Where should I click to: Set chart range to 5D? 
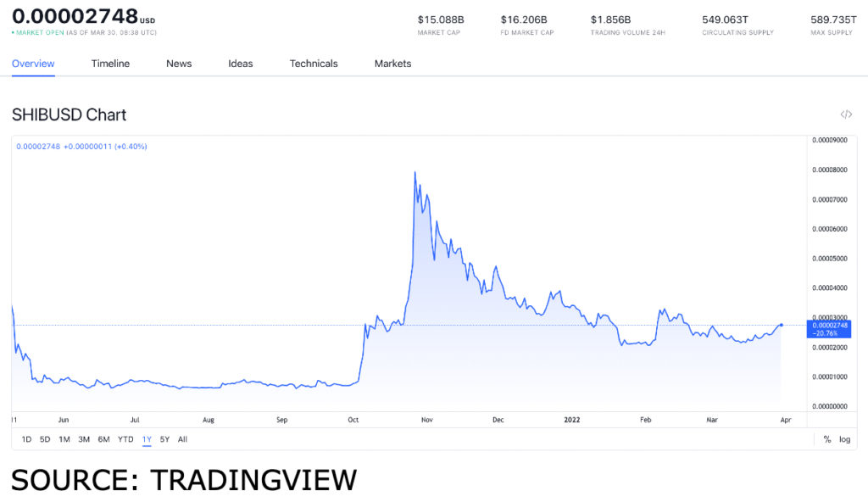click(x=45, y=439)
